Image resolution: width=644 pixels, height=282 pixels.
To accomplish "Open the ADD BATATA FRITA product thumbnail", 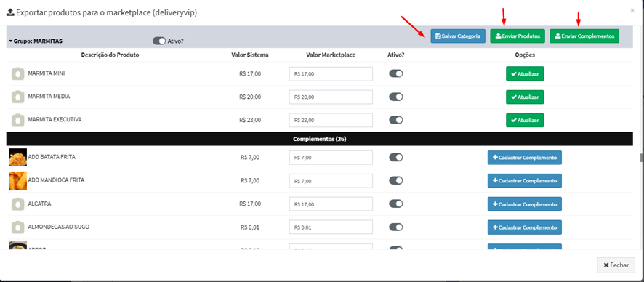I will pyautogui.click(x=17, y=158).
